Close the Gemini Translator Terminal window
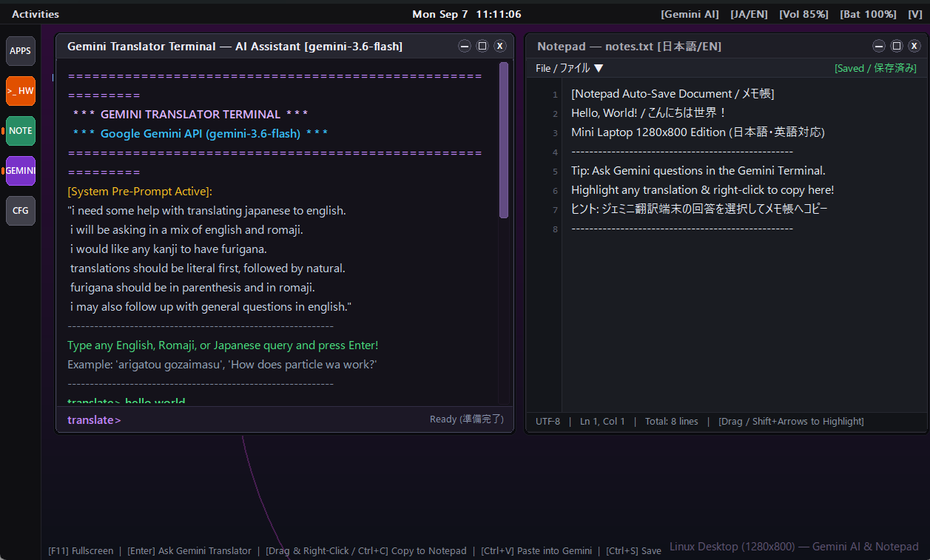 [500, 46]
